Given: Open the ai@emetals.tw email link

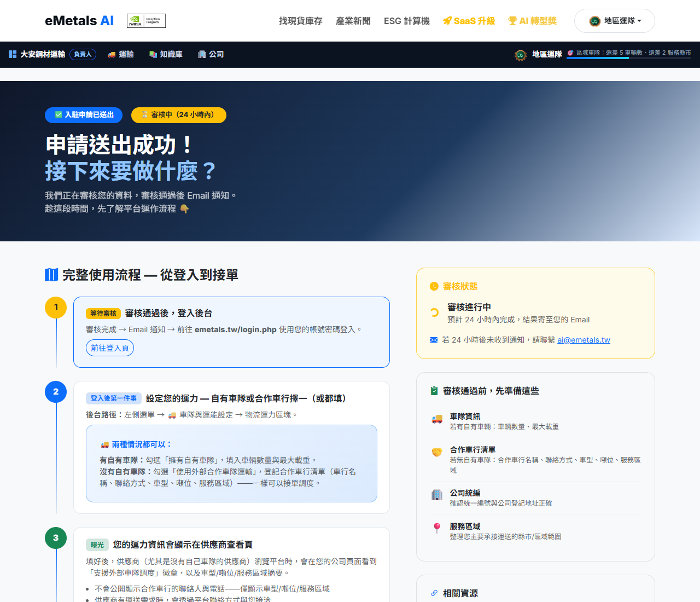Looking at the screenshot, I should (584, 340).
